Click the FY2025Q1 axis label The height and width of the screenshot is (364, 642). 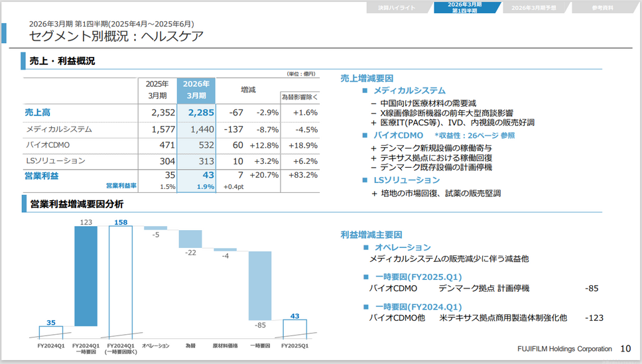coord(294,346)
